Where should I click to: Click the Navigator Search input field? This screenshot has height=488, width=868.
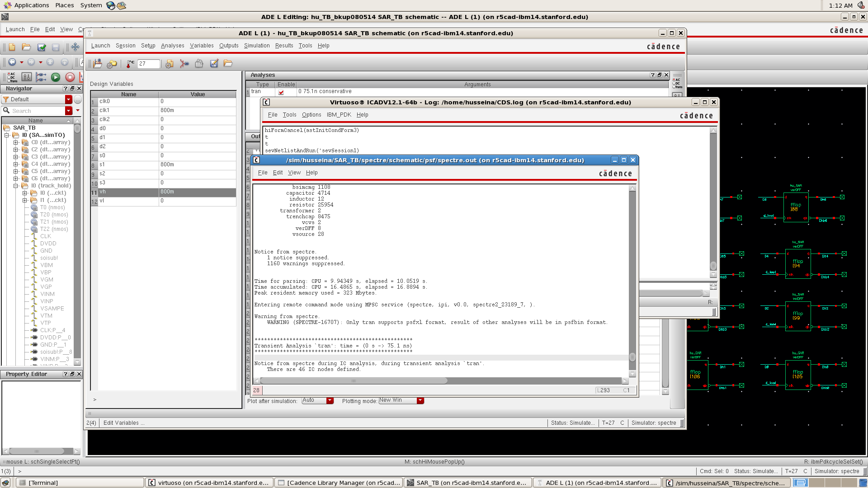click(38, 111)
